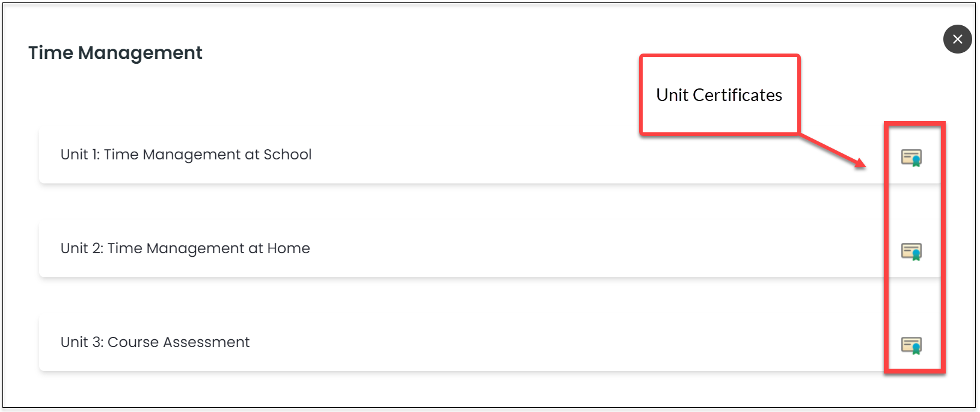Click the Time Management heading
This screenshot has height=412, width=980.
click(115, 54)
